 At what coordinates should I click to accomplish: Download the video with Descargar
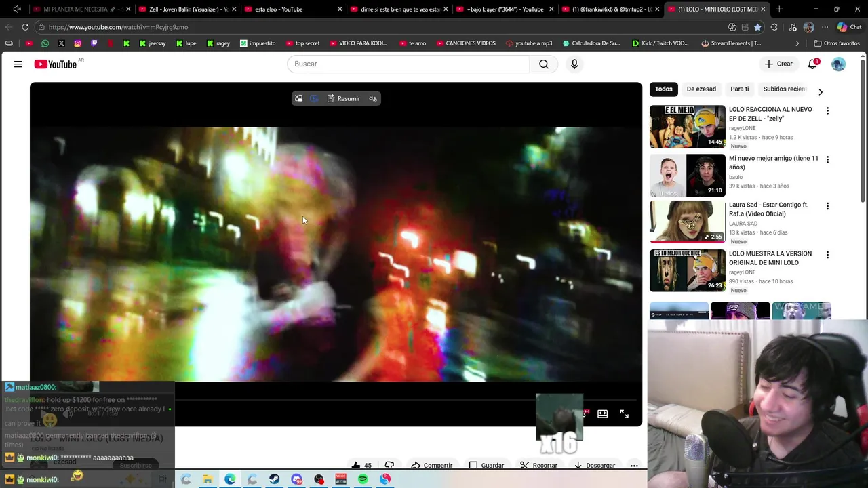point(594,466)
